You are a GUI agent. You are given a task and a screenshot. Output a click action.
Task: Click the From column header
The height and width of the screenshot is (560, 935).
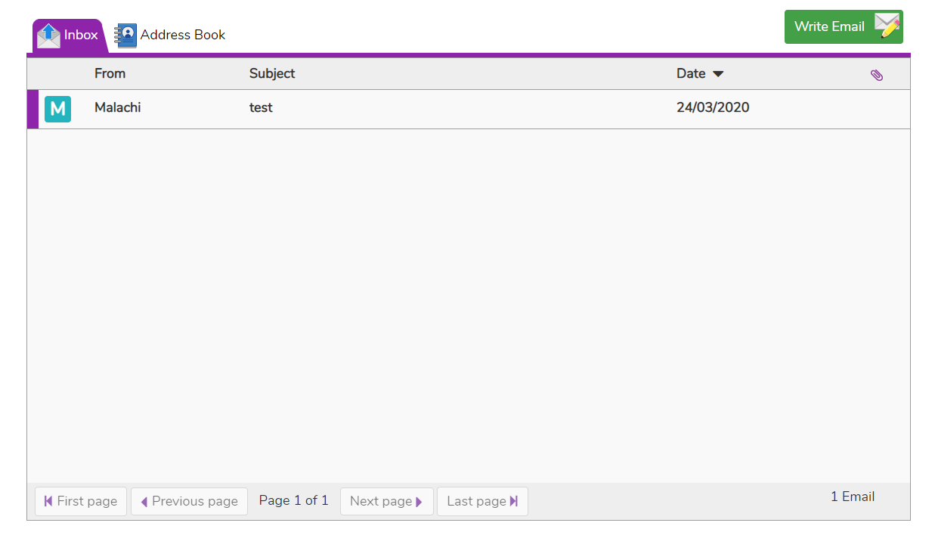pos(110,73)
